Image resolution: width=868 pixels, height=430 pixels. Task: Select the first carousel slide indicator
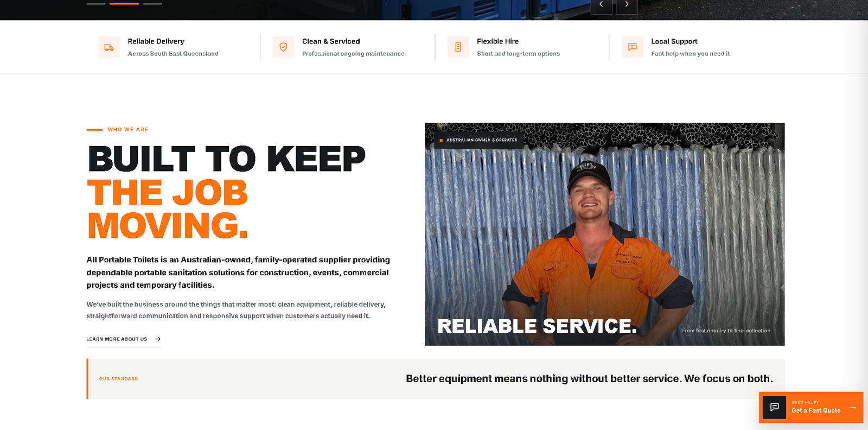pyautogui.click(x=96, y=4)
